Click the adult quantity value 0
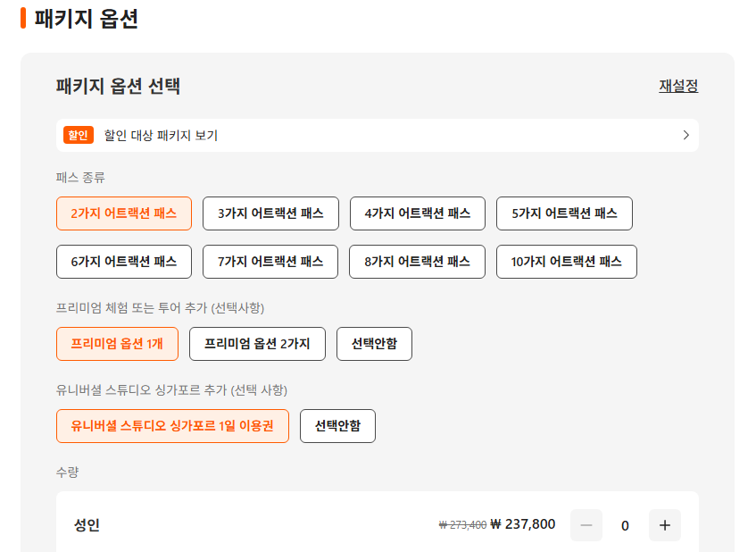 [625, 525]
